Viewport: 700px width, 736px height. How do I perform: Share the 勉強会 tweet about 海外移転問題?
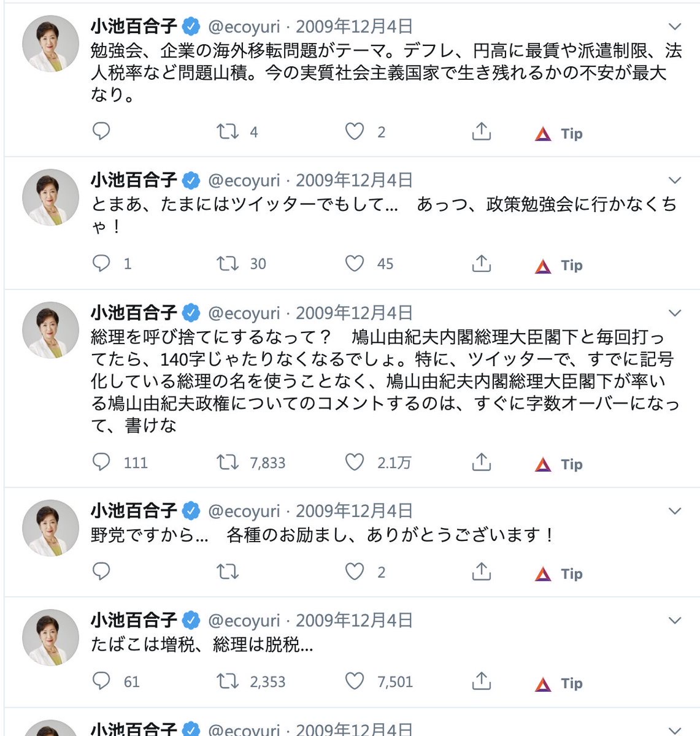[482, 131]
